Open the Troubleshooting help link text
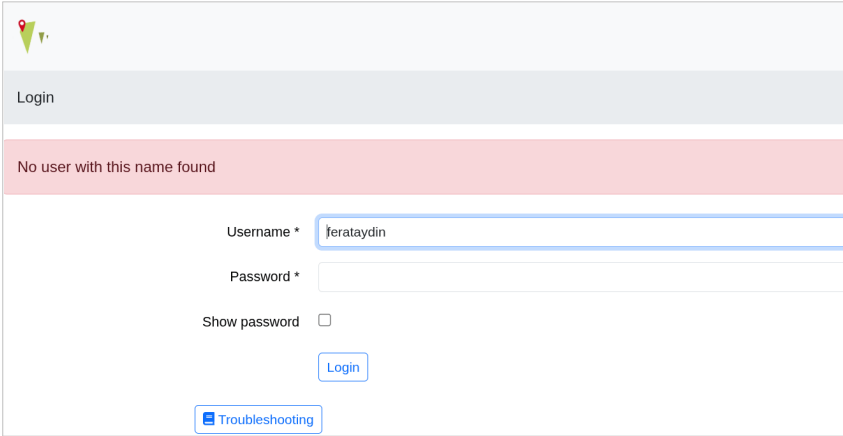Image resolution: width=843 pixels, height=436 pixels. click(266, 419)
